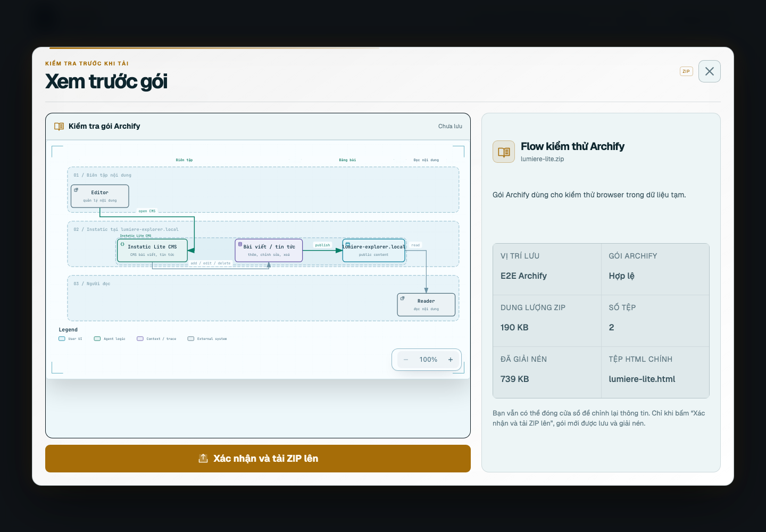Viewport: 766px width, 532px height.
Task: Click the '190 KB' ZIP size value
Action: pos(514,327)
